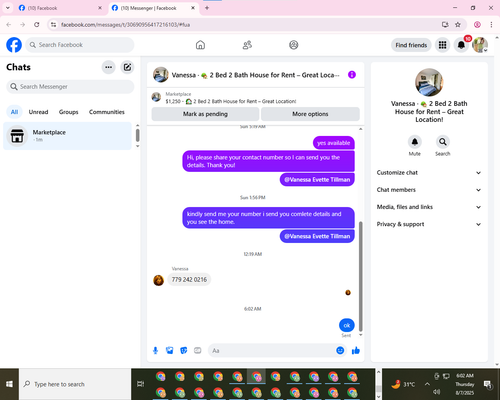This screenshot has width=500, height=400.
Task: Mute the conversation bell icon
Action: coord(415,142)
